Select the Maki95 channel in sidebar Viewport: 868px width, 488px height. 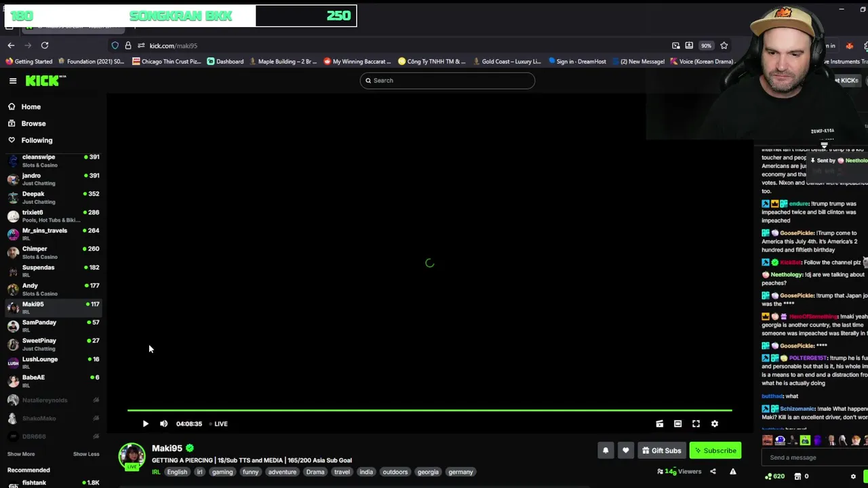coord(53,308)
